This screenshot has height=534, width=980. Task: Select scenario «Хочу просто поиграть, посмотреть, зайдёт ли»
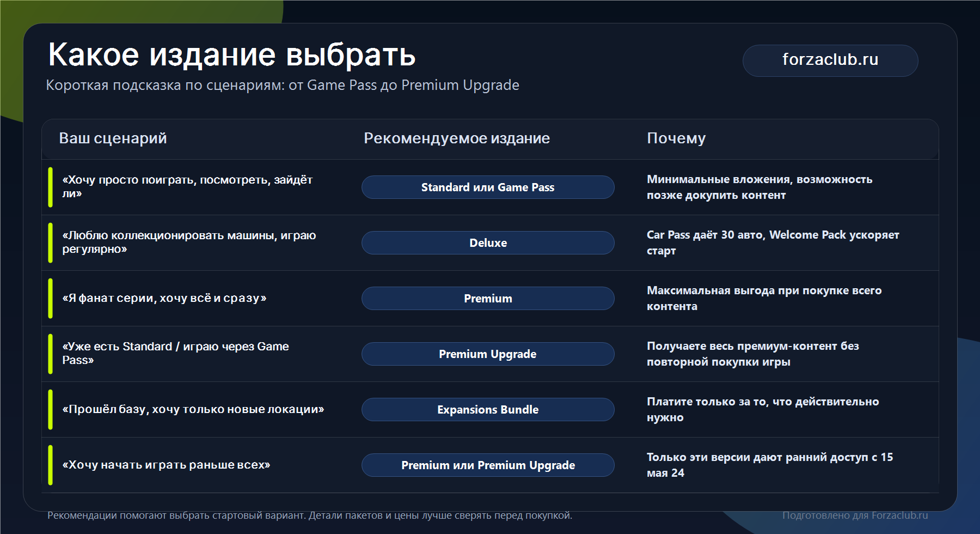(x=187, y=186)
